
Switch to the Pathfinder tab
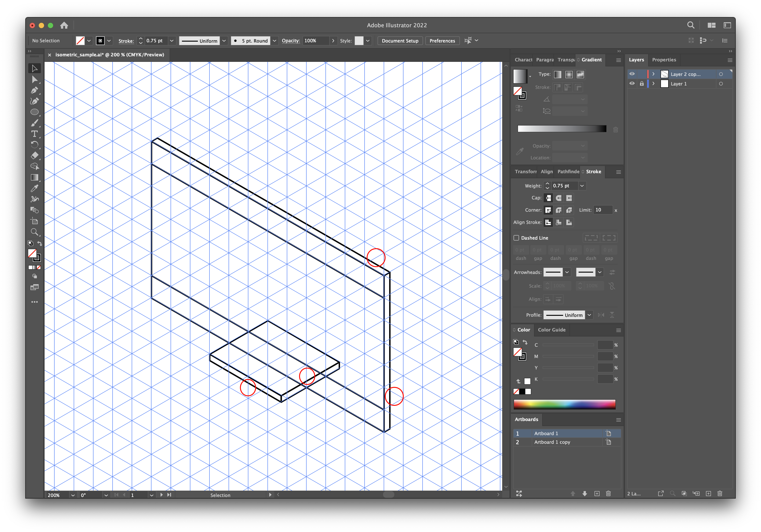click(568, 172)
